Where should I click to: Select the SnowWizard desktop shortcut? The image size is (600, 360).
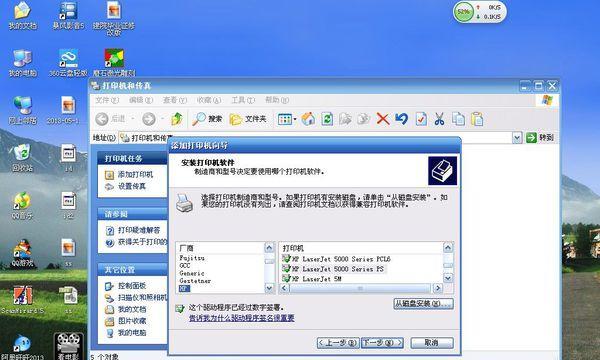tap(23, 300)
